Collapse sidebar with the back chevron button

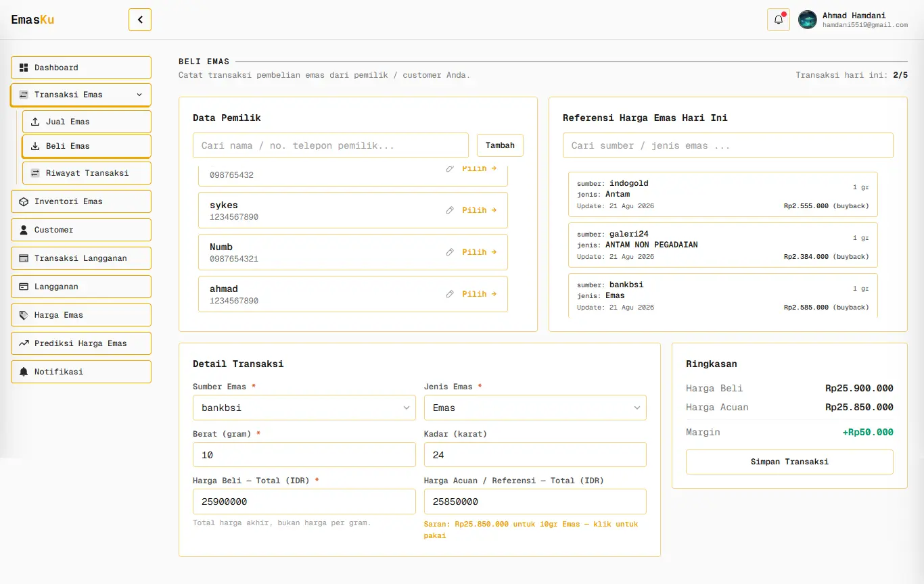click(140, 20)
